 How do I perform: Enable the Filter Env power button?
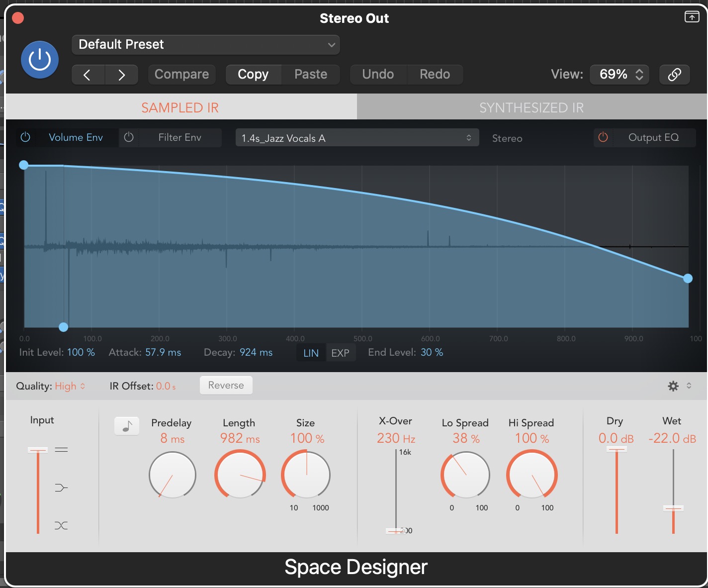[x=129, y=137]
